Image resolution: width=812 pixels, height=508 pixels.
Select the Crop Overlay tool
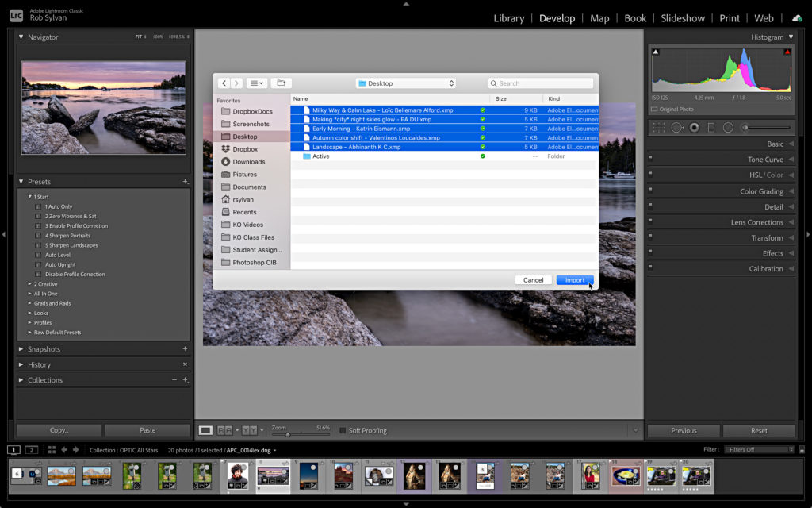tap(658, 127)
